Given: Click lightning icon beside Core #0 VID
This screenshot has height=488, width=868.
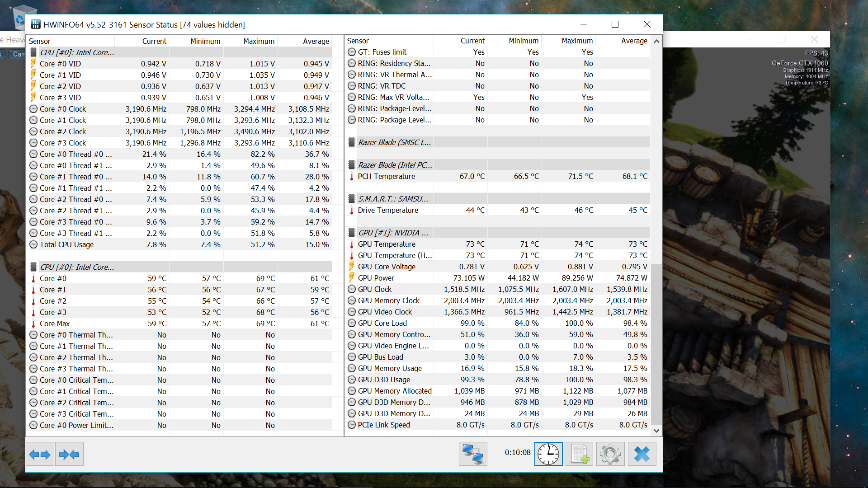Looking at the screenshot, I should (33, 63).
